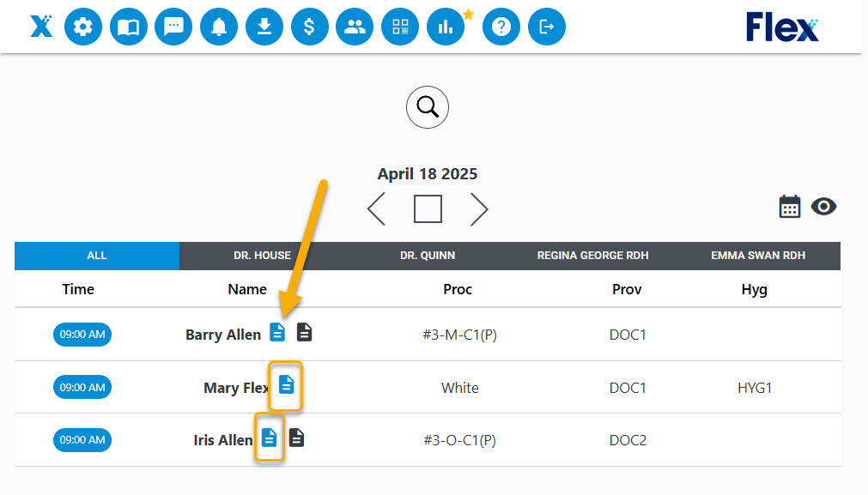Image resolution: width=868 pixels, height=495 pixels.
Task: Open the notifications bell icon
Action: pos(219,27)
